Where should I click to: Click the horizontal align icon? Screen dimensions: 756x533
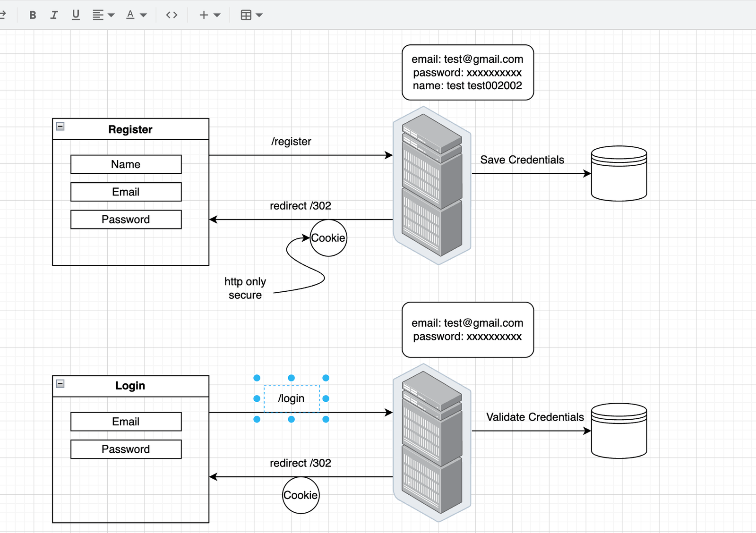click(97, 15)
